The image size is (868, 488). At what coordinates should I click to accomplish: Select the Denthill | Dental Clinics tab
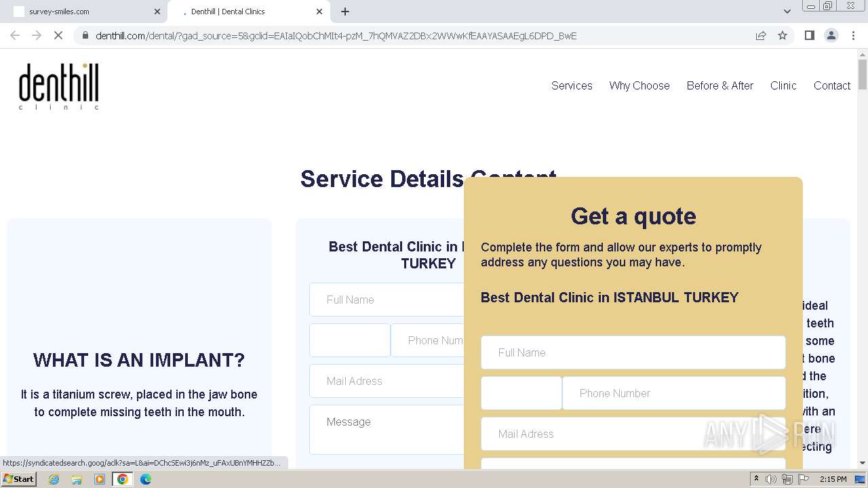[248, 12]
